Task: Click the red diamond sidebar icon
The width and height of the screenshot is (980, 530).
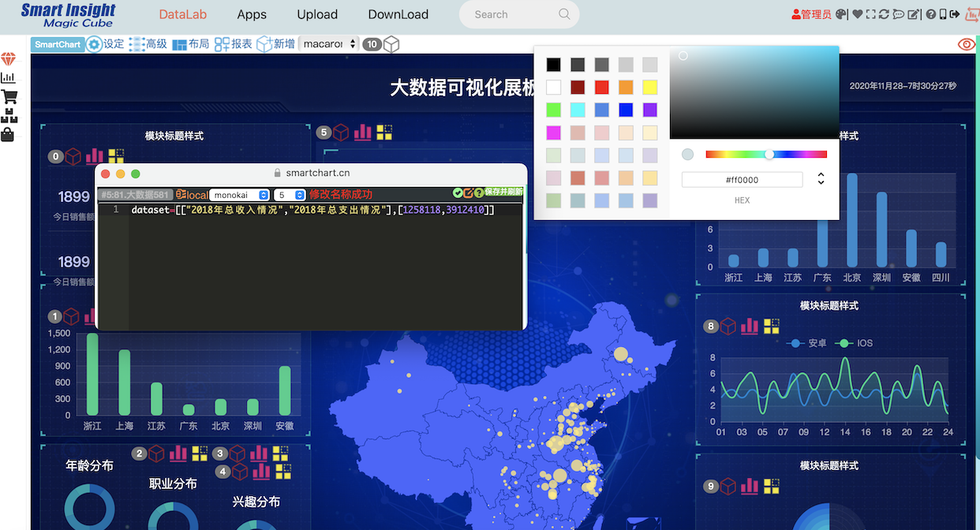Action: tap(8, 59)
